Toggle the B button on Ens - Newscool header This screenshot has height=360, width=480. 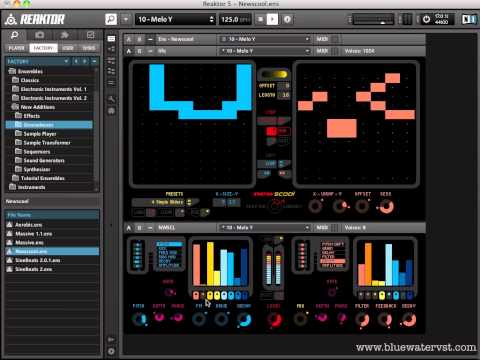[139, 39]
